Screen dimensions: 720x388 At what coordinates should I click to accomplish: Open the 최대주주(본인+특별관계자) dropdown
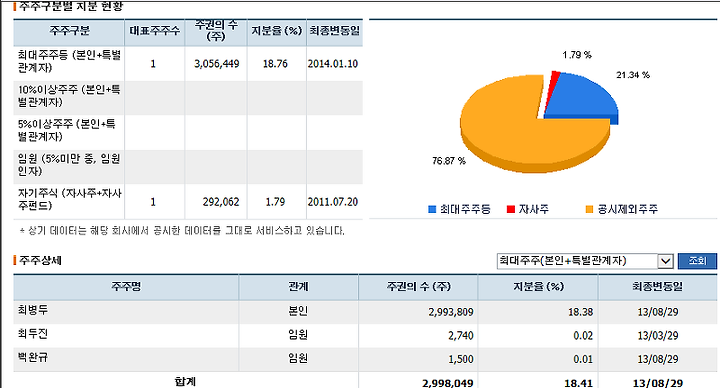585,261
